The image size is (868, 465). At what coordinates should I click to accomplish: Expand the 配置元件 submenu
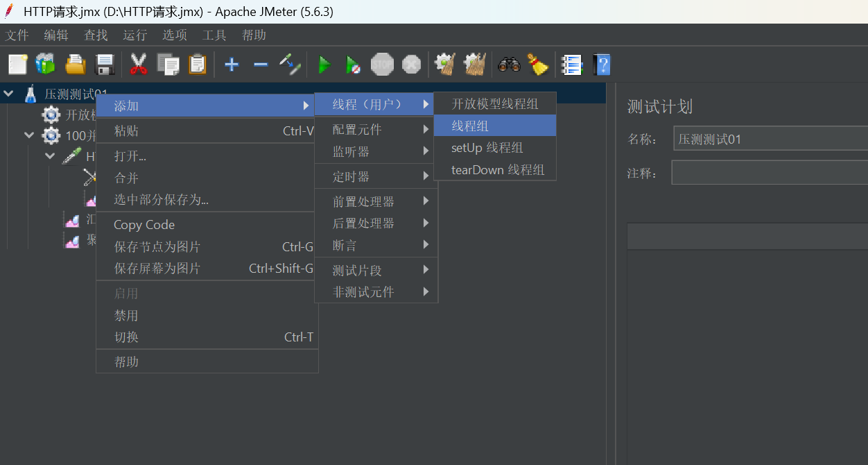click(376, 129)
